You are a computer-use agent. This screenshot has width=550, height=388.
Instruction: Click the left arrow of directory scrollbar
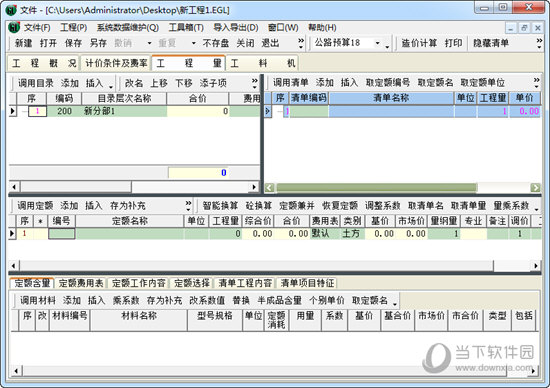(14, 187)
